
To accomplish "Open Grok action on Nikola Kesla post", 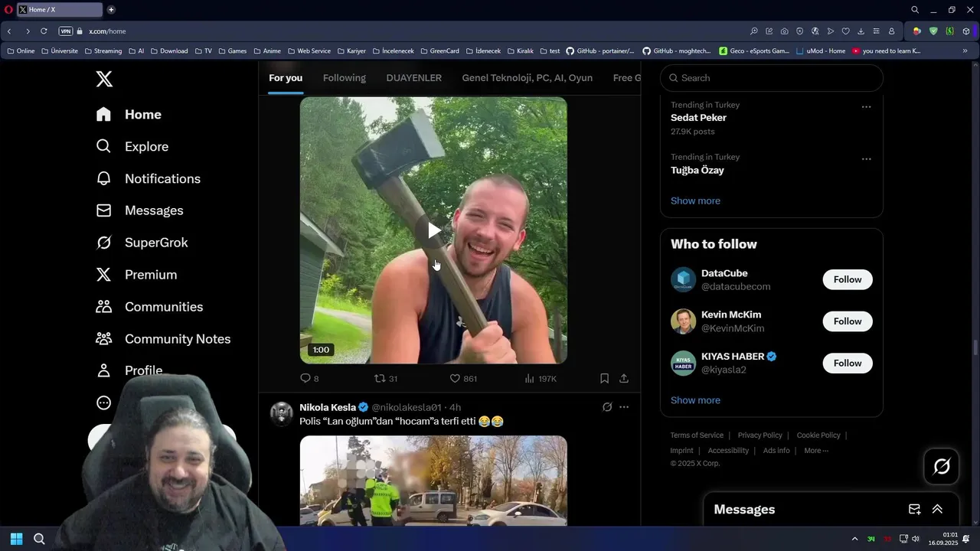I will [x=607, y=407].
